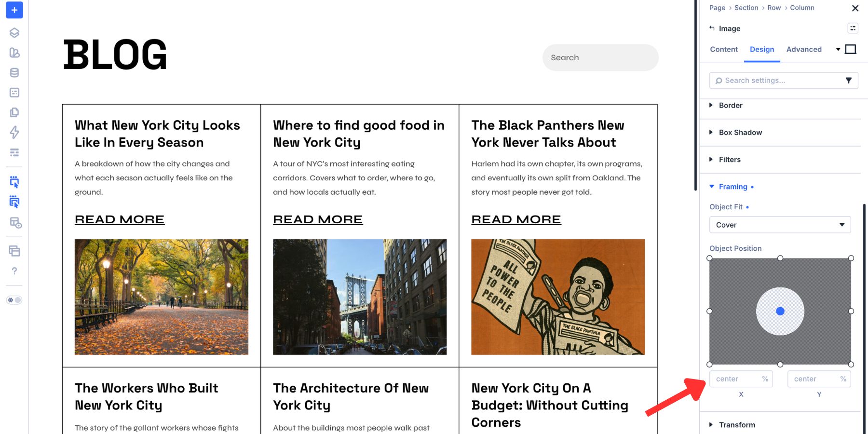Image resolution: width=868 pixels, height=434 pixels.
Task: Open the form-field icon in sidebar
Action: click(x=14, y=93)
